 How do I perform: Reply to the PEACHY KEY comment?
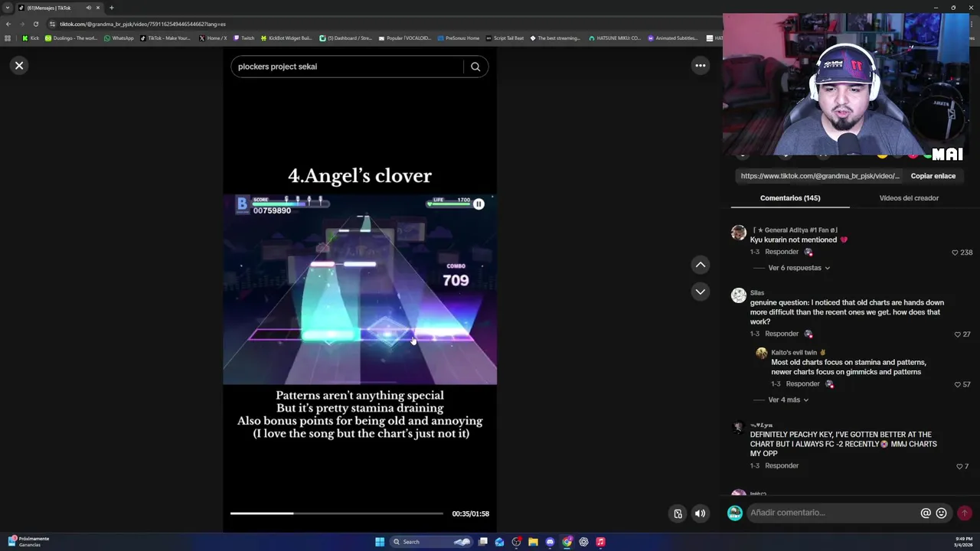coord(782,465)
